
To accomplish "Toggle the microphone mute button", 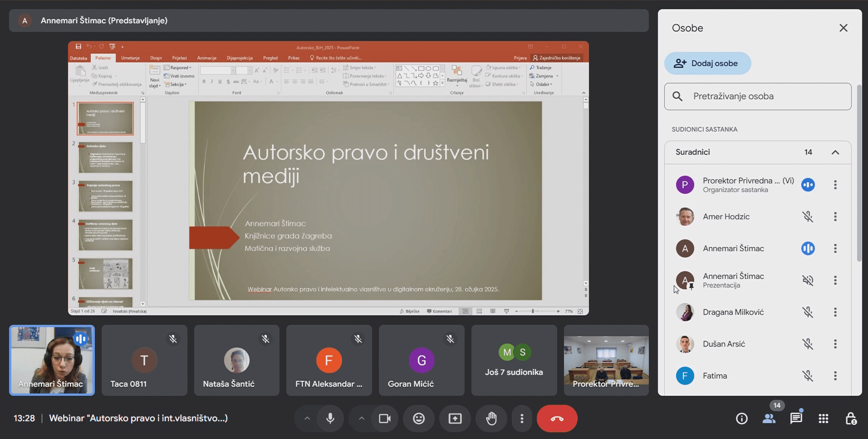I will pyautogui.click(x=330, y=419).
